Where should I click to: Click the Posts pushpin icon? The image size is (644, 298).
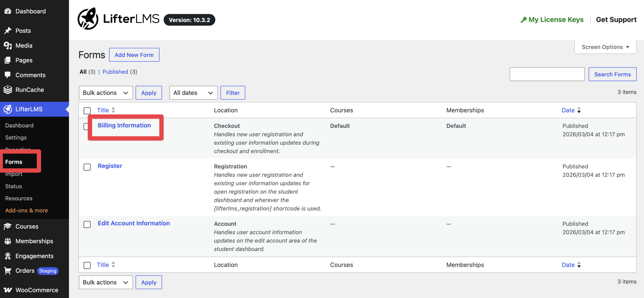[8, 30]
